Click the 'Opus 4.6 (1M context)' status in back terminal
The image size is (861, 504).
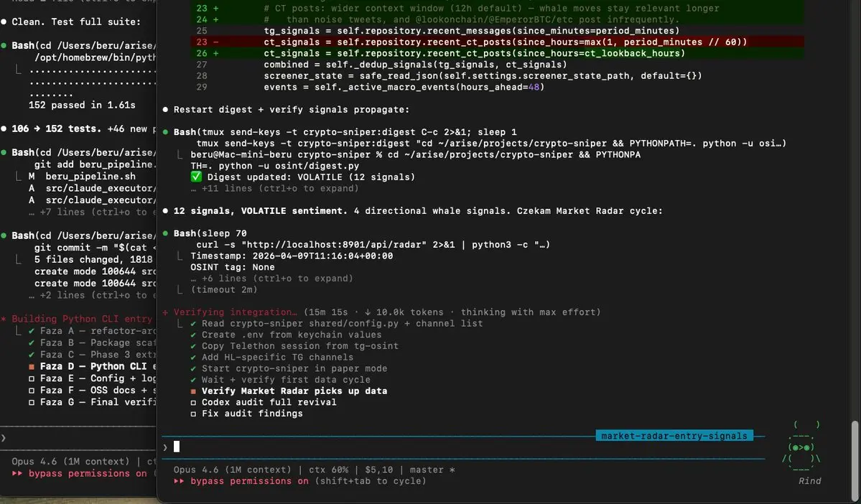click(71, 462)
